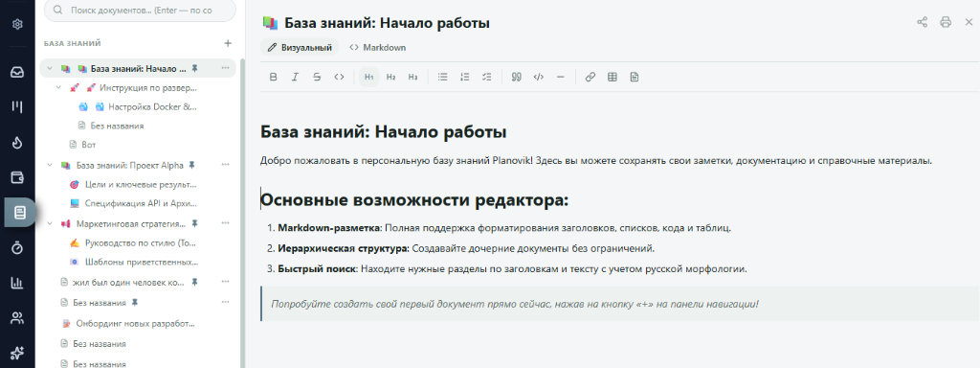Open more options for Проект Alpha

(x=225, y=165)
